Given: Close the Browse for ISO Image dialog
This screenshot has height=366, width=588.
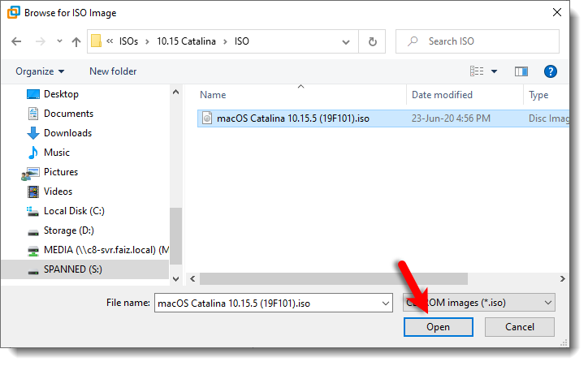Looking at the screenshot, I should (x=557, y=12).
